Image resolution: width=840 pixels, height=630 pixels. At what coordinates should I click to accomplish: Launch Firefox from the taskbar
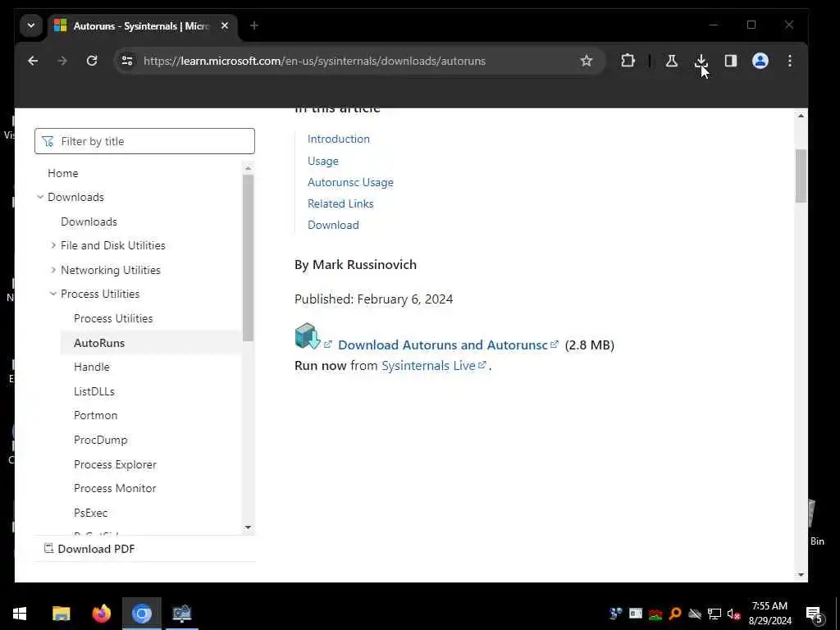pyautogui.click(x=101, y=614)
